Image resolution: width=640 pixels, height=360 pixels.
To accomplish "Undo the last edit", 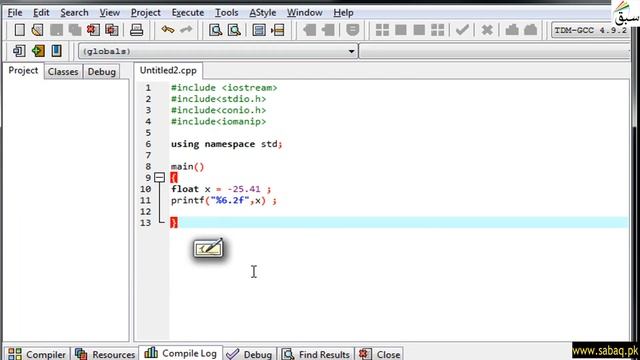I will (x=167, y=30).
